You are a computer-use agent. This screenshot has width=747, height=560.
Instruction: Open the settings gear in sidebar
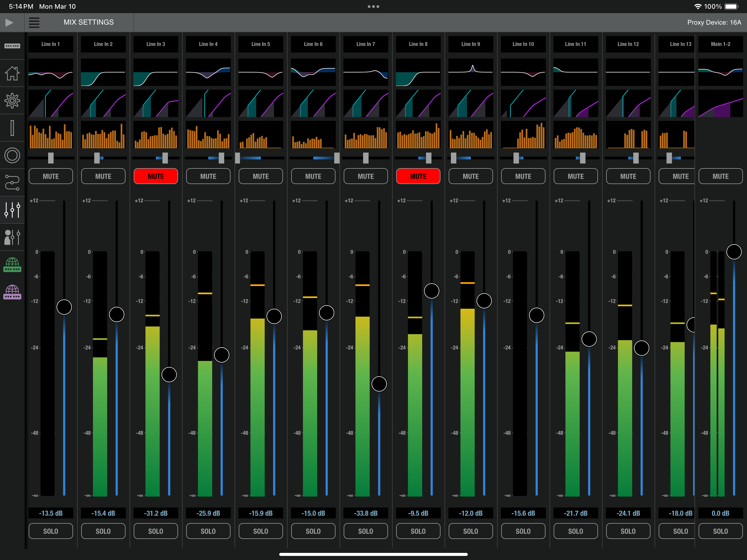point(12,101)
